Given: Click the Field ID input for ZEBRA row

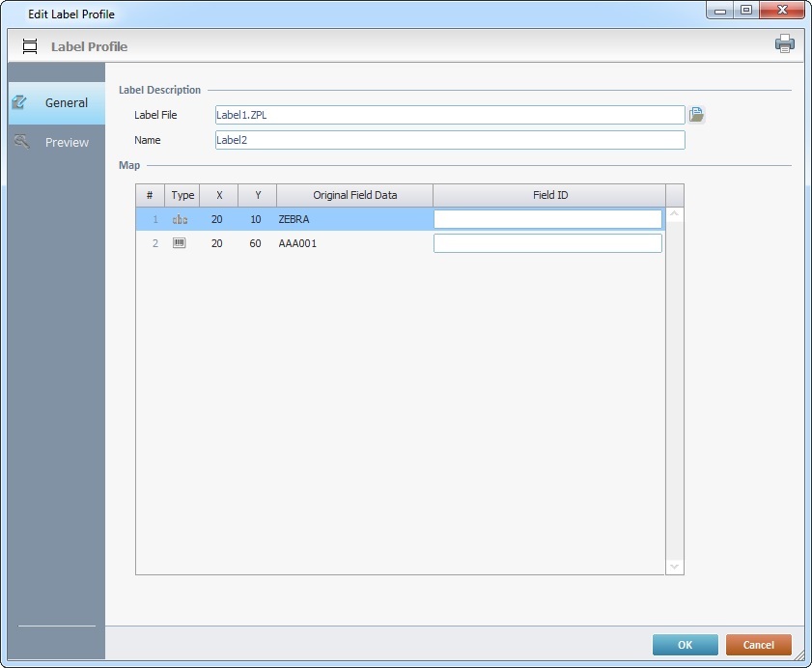Looking at the screenshot, I should pos(547,219).
